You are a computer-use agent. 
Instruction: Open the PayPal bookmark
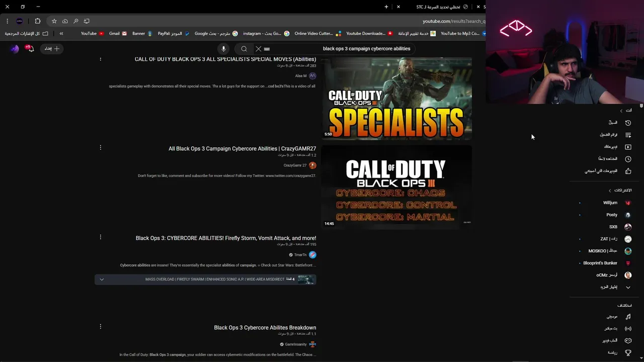174,34
